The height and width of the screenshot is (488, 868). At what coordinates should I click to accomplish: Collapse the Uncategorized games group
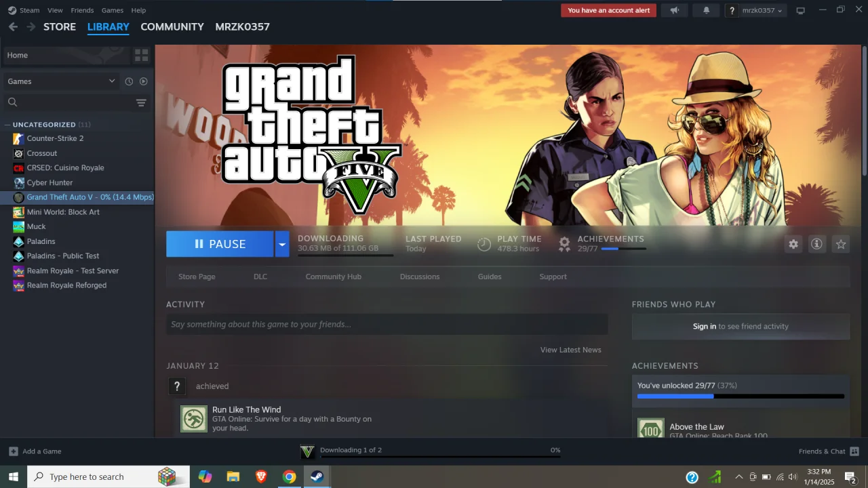pyautogui.click(x=7, y=125)
